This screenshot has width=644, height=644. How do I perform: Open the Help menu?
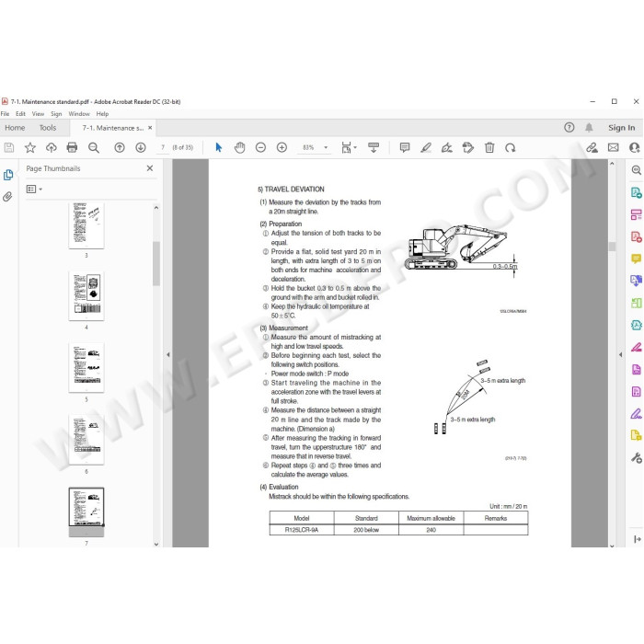pos(102,114)
